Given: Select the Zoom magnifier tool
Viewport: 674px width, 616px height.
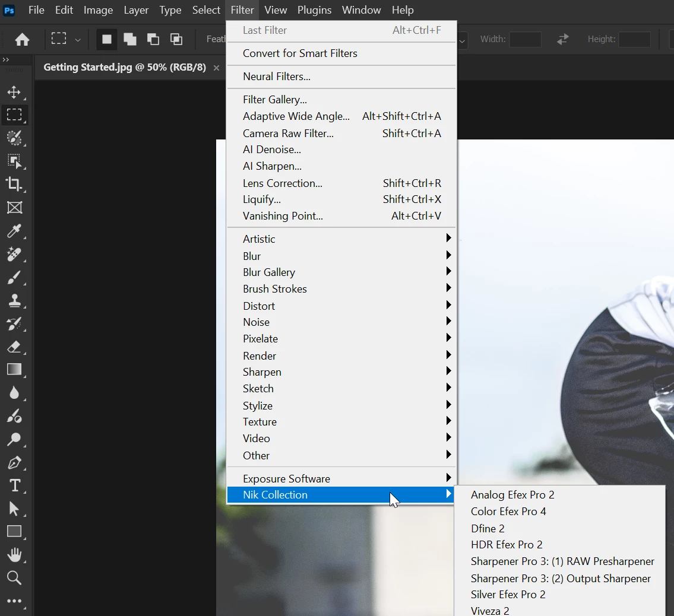Looking at the screenshot, I should click(14, 578).
